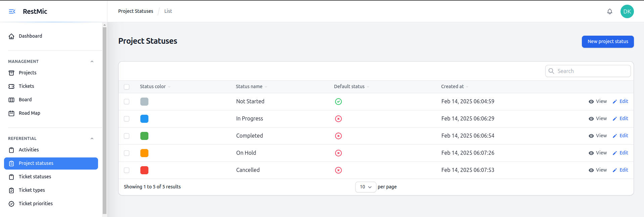Check the box for the In Progress row

tap(127, 119)
